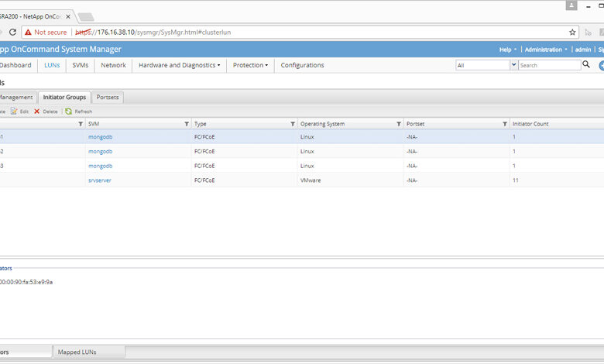Click FC/FCoE type in srvserver row
The image size is (604, 364).
coord(204,180)
